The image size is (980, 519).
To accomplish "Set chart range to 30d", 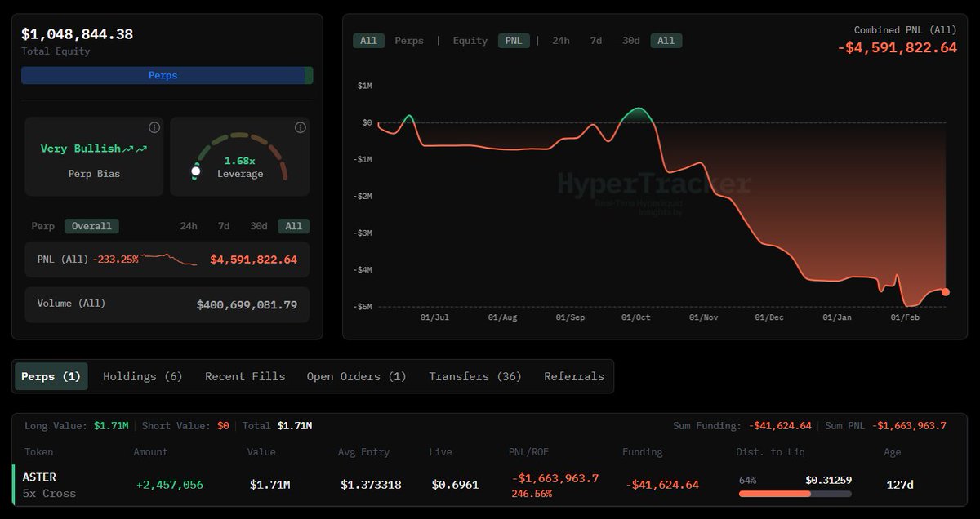I will [x=631, y=40].
